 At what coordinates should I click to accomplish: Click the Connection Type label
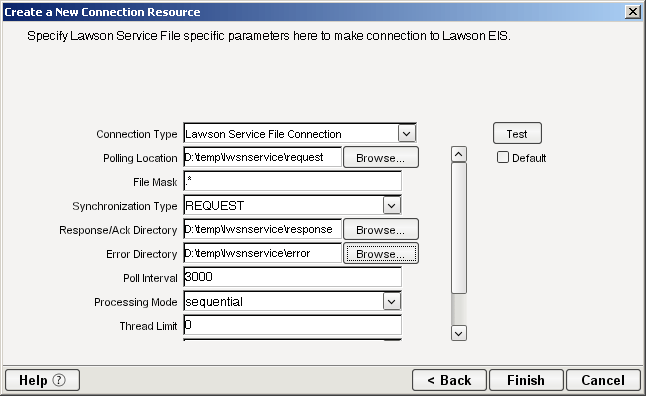[x=137, y=134]
